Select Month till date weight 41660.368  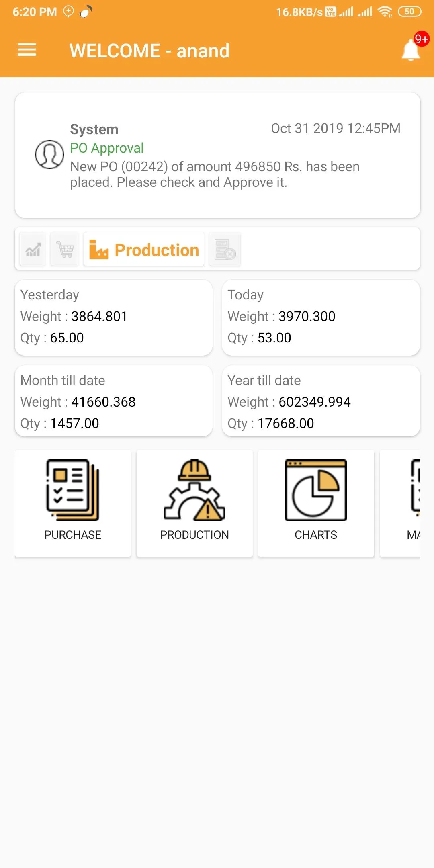[x=103, y=402]
